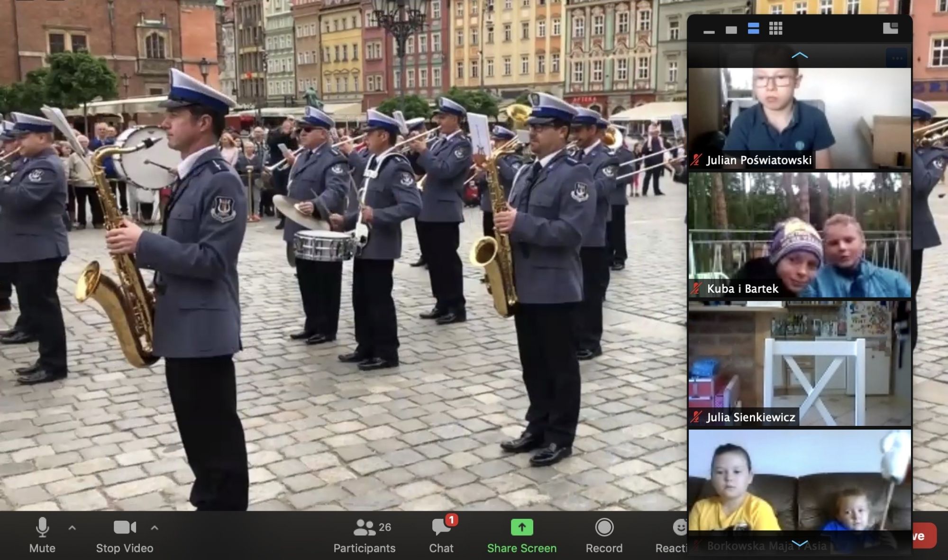Mute the microphone in Zoom toolbar

(x=42, y=535)
